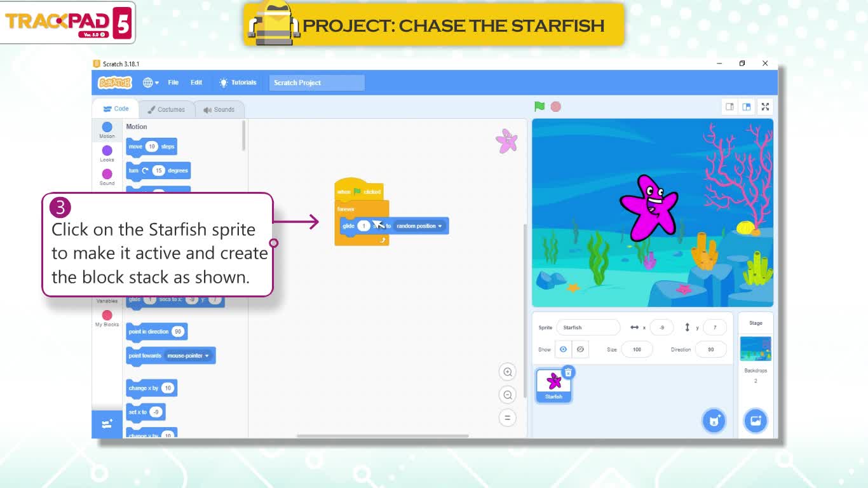Pick the move 10 steps block
868x488 pixels.
coord(151,147)
